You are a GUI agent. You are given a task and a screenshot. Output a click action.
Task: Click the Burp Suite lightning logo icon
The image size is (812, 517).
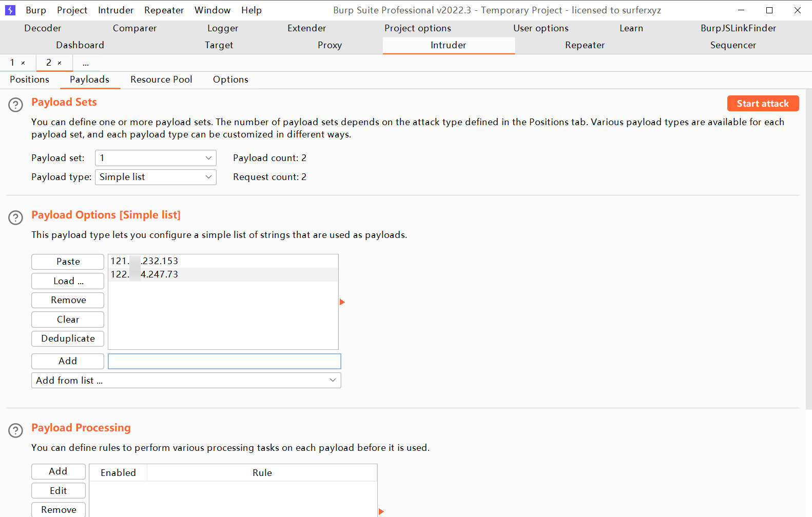[10, 10]
